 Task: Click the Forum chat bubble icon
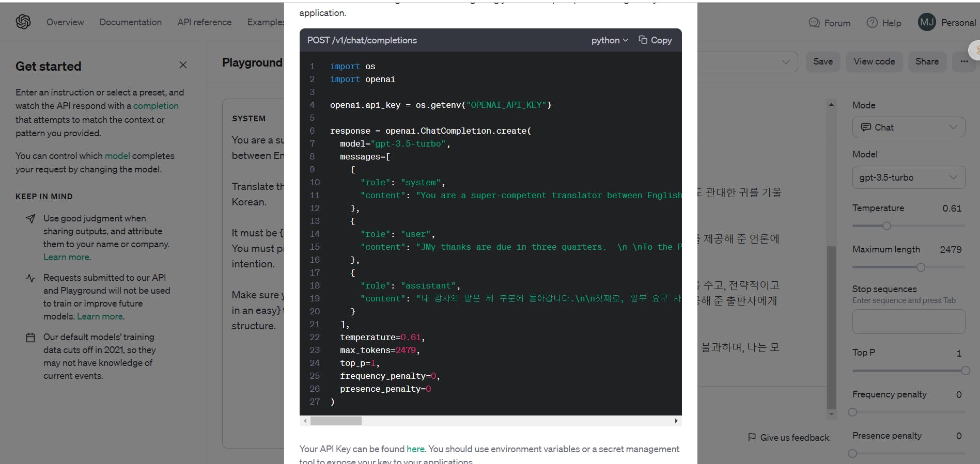point(814,23)
